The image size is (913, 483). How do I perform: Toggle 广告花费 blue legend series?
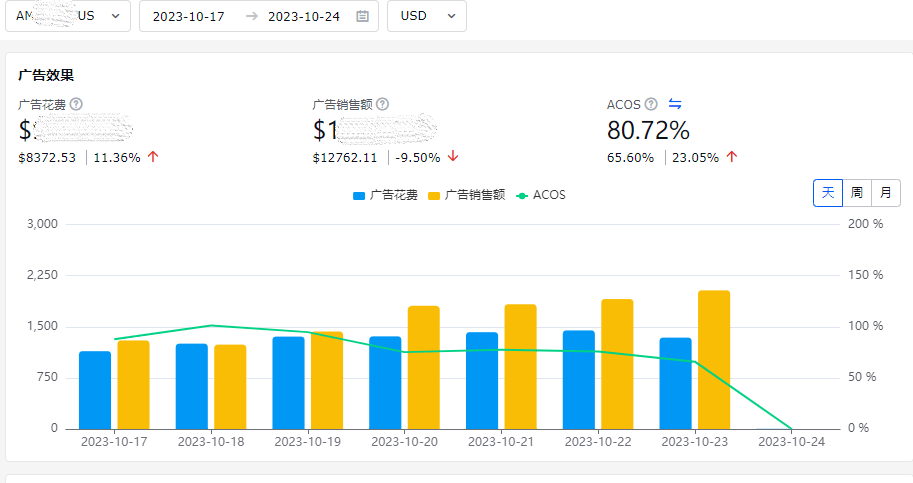385,195
